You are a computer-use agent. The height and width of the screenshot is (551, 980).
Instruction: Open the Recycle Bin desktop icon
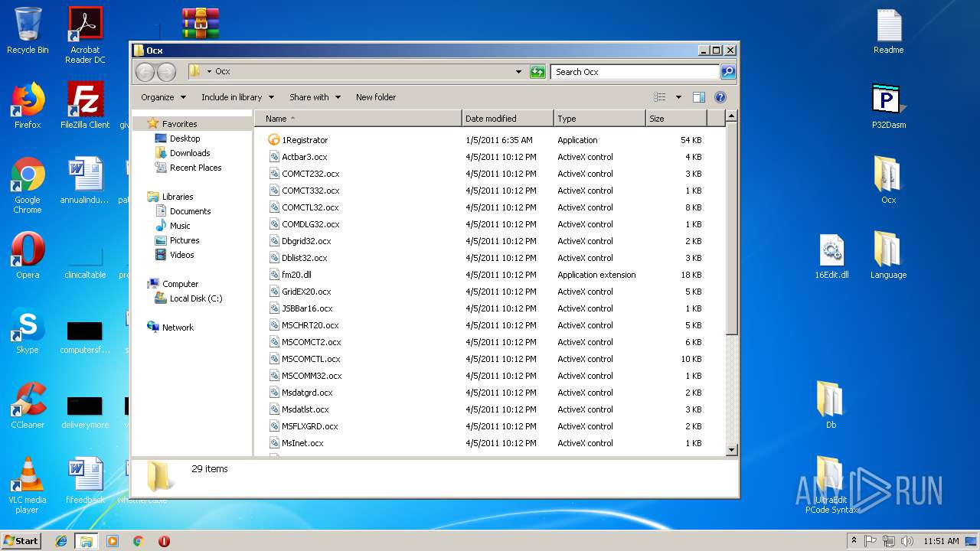coord(28,31)
